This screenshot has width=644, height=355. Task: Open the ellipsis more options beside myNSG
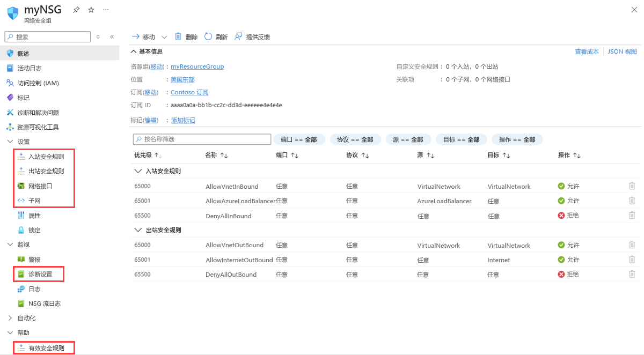pos(106,10)
